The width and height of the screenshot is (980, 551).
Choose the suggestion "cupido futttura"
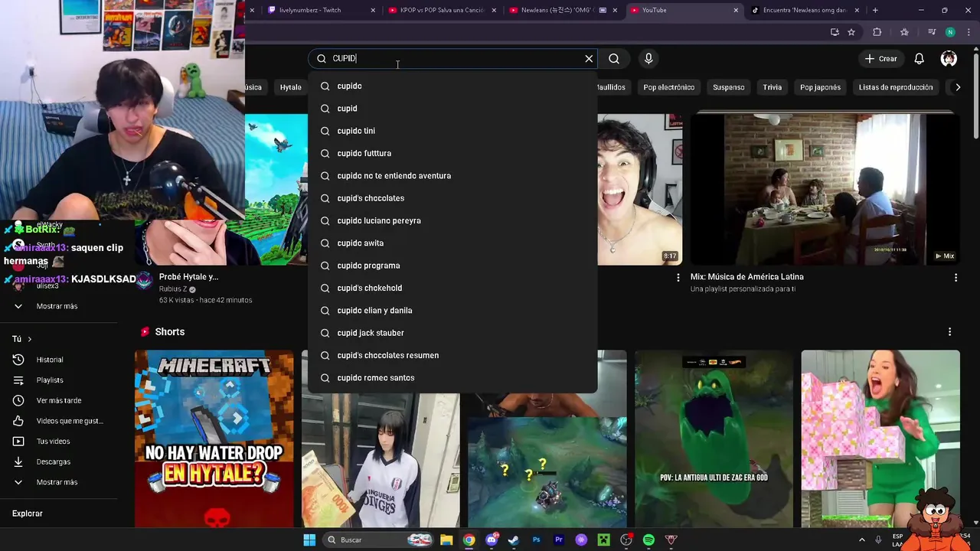(452, 153)
